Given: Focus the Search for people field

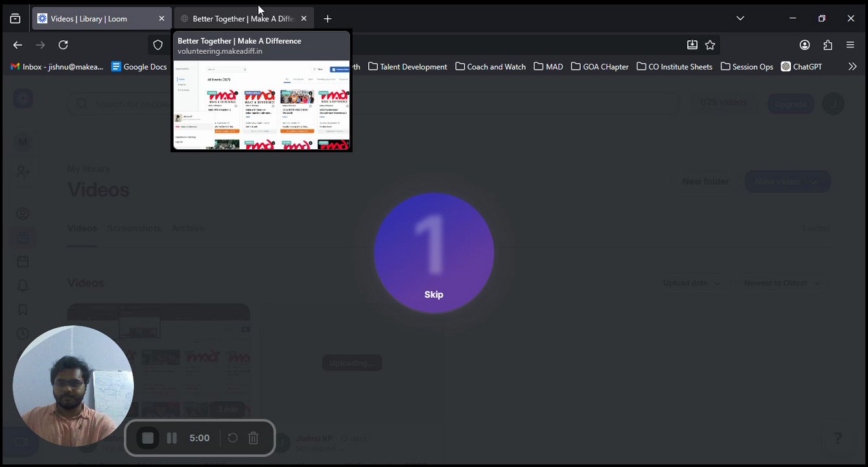Looking at the screenshot, I should point(373,104).
